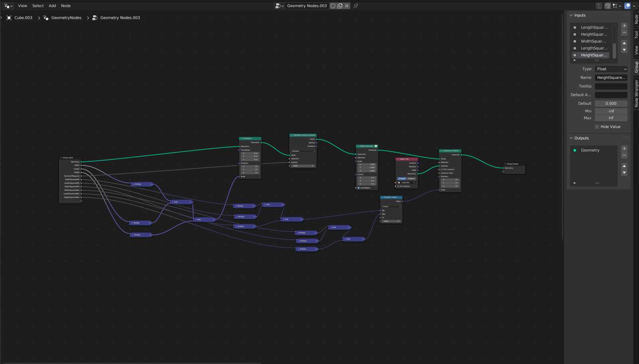This screenshot has width=639, height=364.
Task: Open the socket Type dropdown
Action: pos(611,69)
